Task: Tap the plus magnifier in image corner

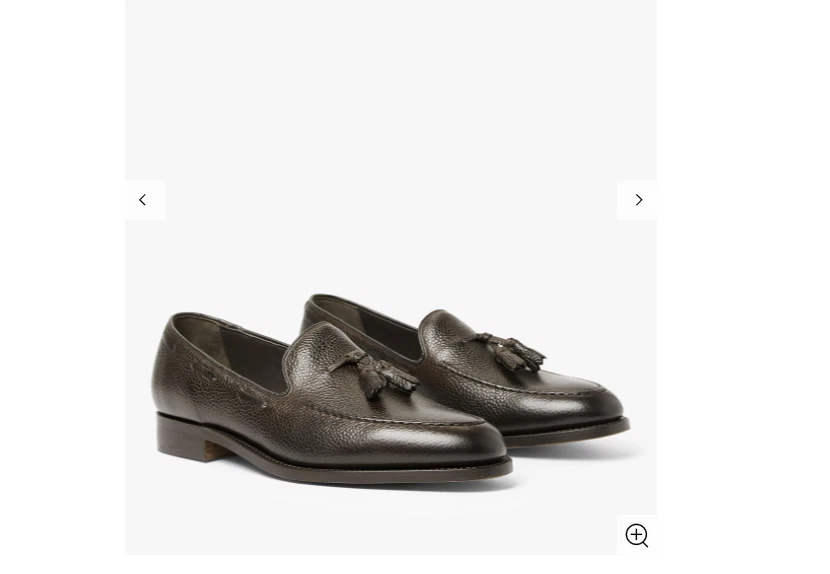Action: 637,535
